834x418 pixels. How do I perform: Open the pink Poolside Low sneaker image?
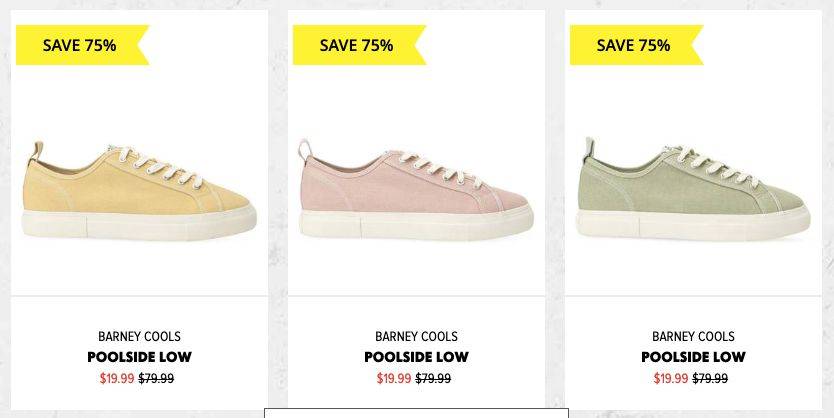pos(416,190)
